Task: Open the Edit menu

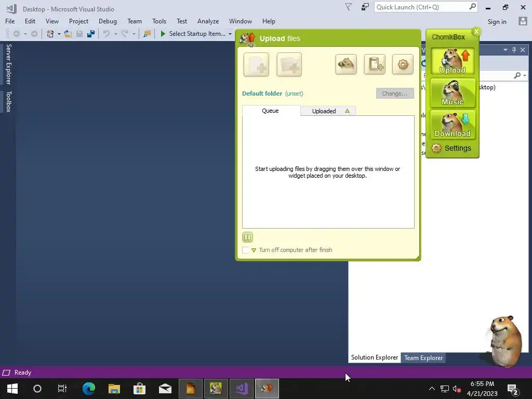Action: point(30,21)
